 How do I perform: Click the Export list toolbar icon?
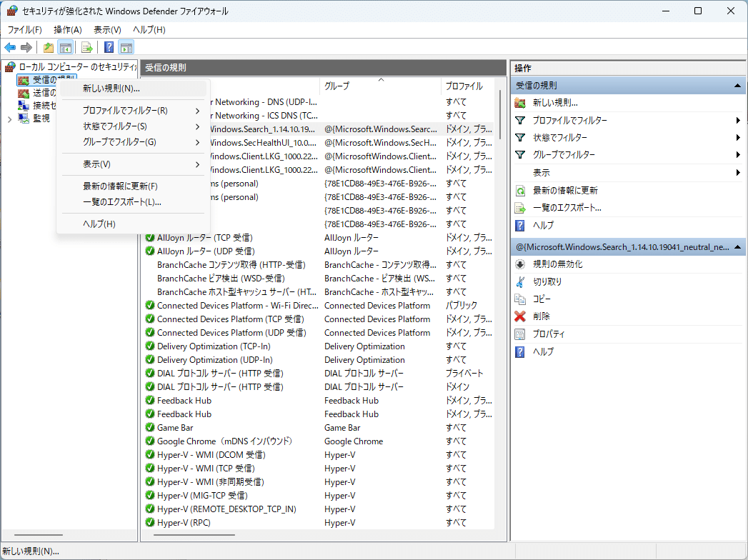(87, 47)
